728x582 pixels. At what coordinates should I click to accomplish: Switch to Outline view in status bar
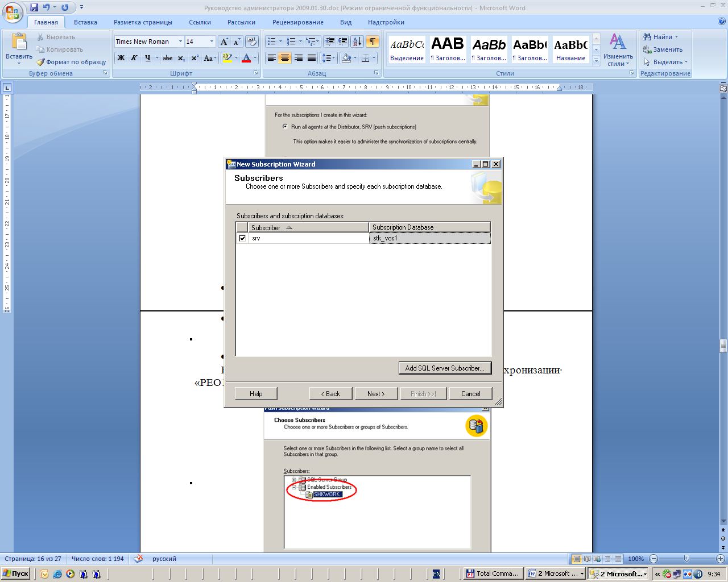[x=607, y=559]
